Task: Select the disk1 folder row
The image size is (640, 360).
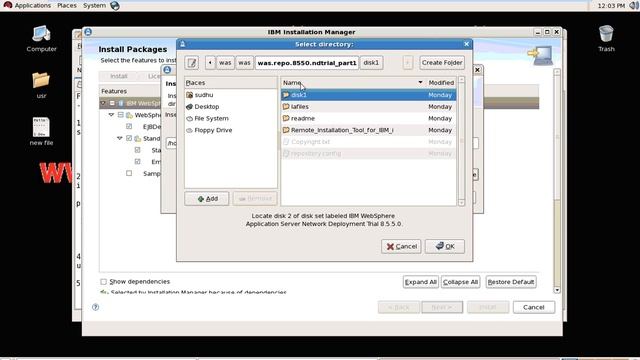Action: (369, 95)
